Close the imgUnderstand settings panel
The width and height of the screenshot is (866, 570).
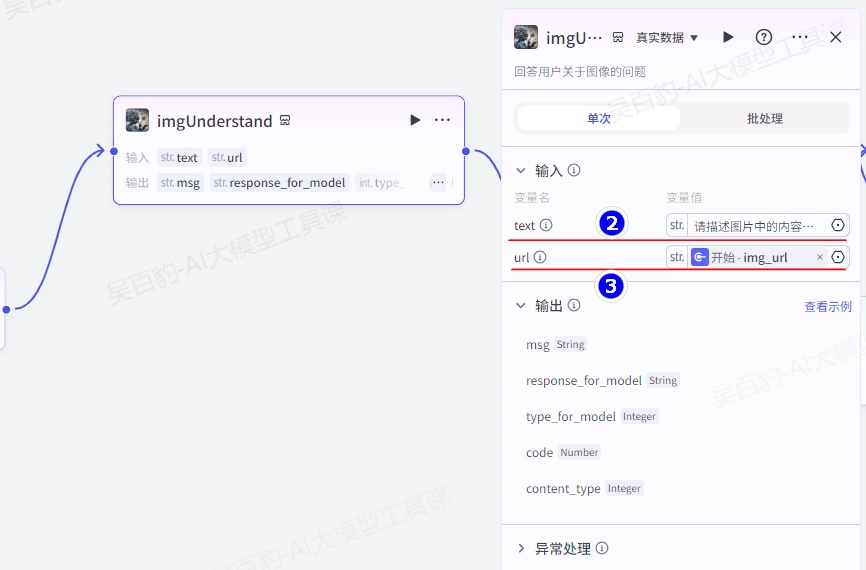(836, 37)
